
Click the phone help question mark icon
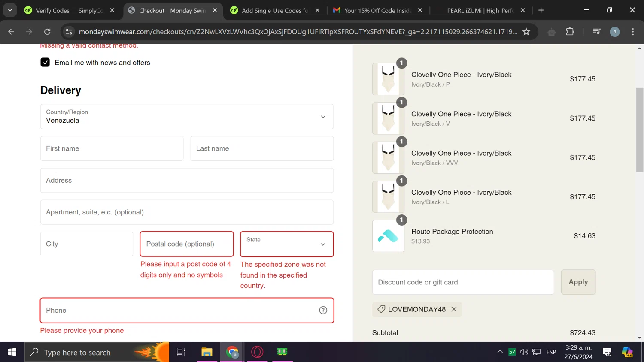pyautogui.click(x=323, y=311)
